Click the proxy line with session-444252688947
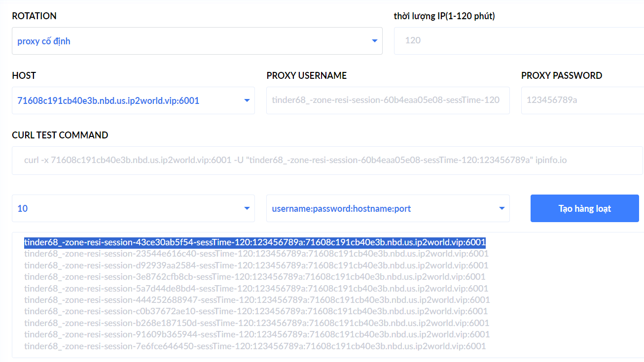 pyautogui.click(x=257, y=300)
